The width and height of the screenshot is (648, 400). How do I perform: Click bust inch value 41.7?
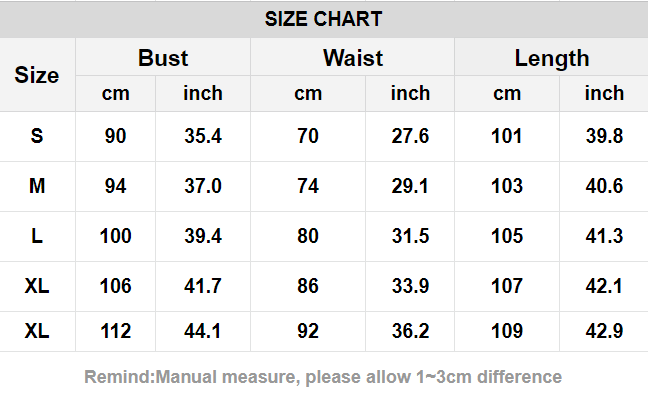[203, 286]
